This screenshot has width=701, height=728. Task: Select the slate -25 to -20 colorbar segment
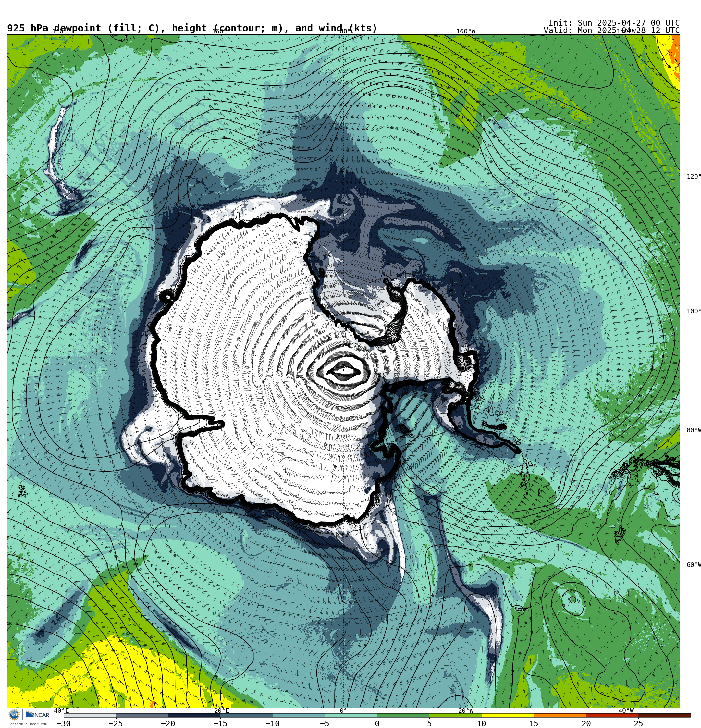point(142,715)
